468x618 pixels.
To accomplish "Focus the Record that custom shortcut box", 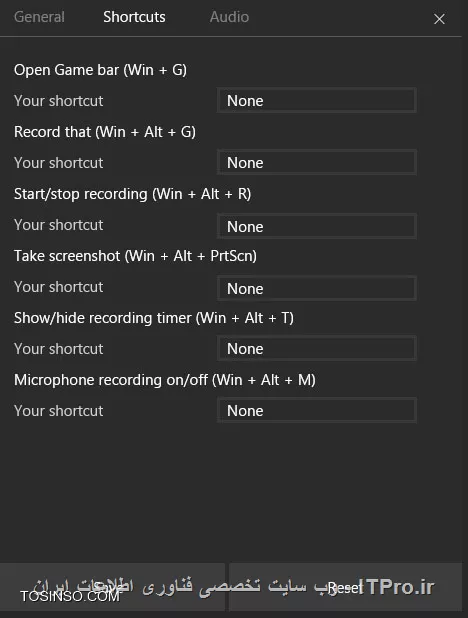I will [x=317, y=162].
